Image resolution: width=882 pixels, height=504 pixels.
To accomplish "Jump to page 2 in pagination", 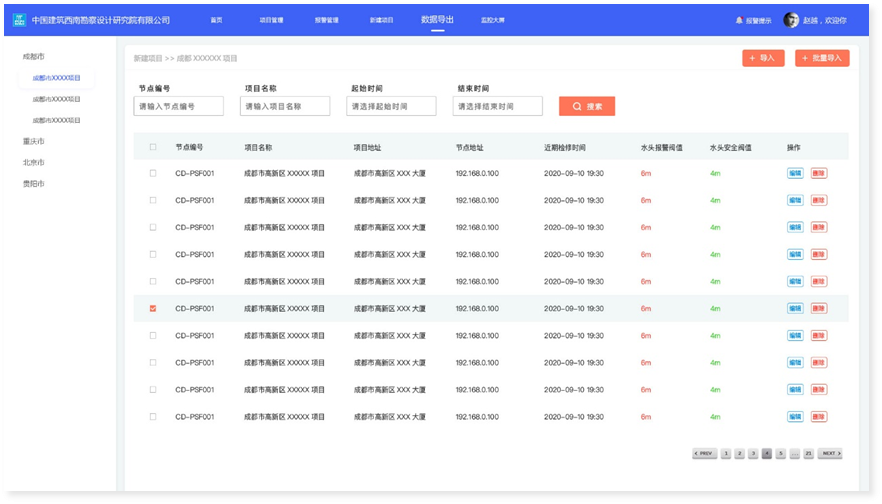I will (740, 453).
